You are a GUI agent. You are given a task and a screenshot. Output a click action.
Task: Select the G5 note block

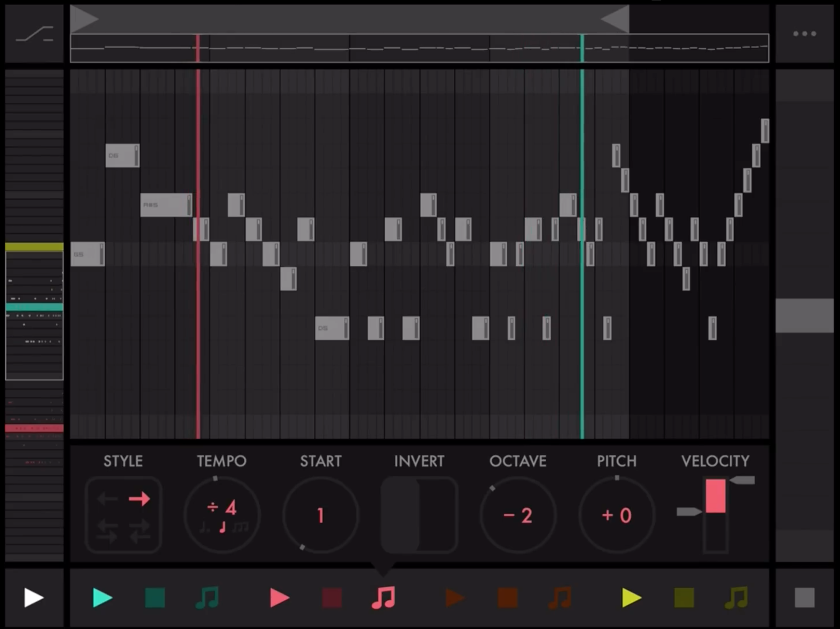click(x=87, y=254)
